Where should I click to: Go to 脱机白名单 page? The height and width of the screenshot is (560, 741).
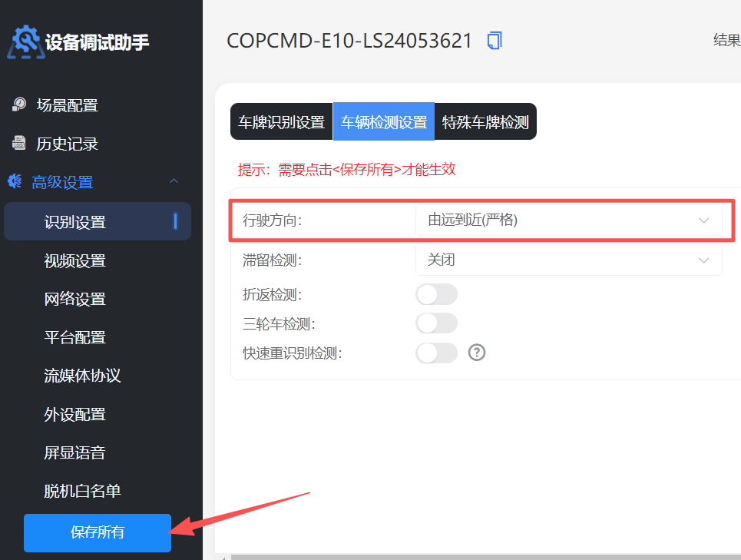point(82,491)
